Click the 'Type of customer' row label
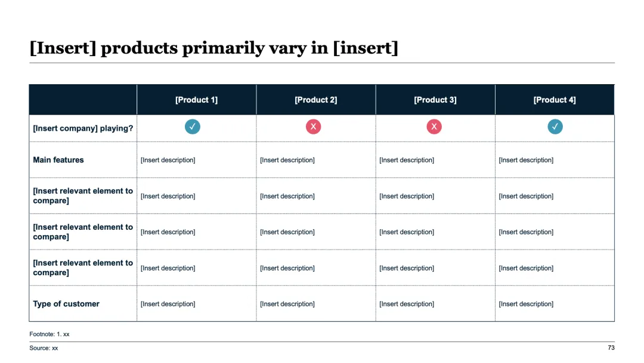 coord(66,304)
